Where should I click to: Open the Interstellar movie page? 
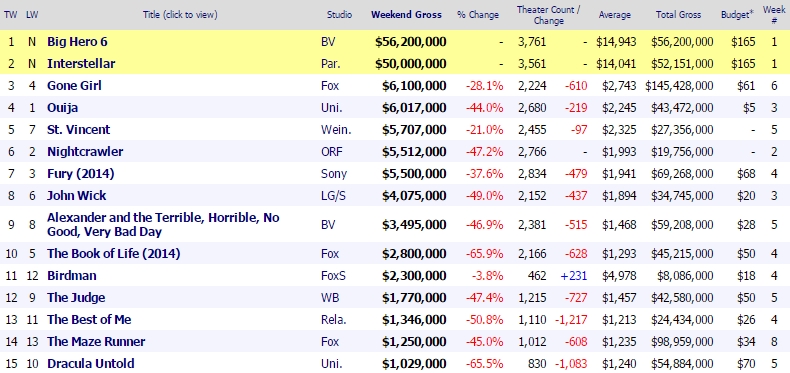tap(81, 64)
